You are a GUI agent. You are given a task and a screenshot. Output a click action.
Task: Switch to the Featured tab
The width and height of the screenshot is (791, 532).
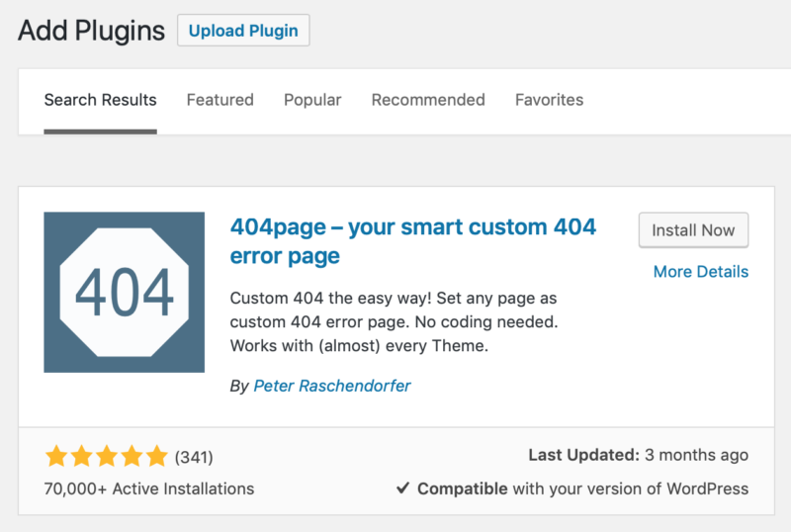220,100
